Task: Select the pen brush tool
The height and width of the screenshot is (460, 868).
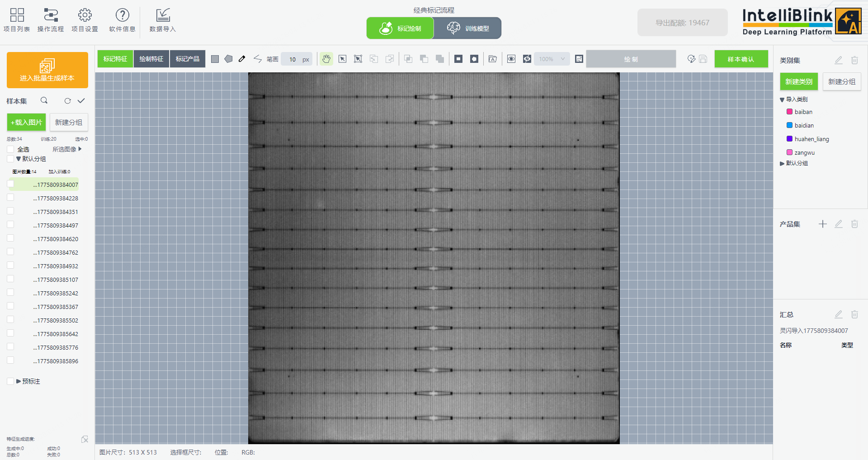Action: click(x=242, y=59)
